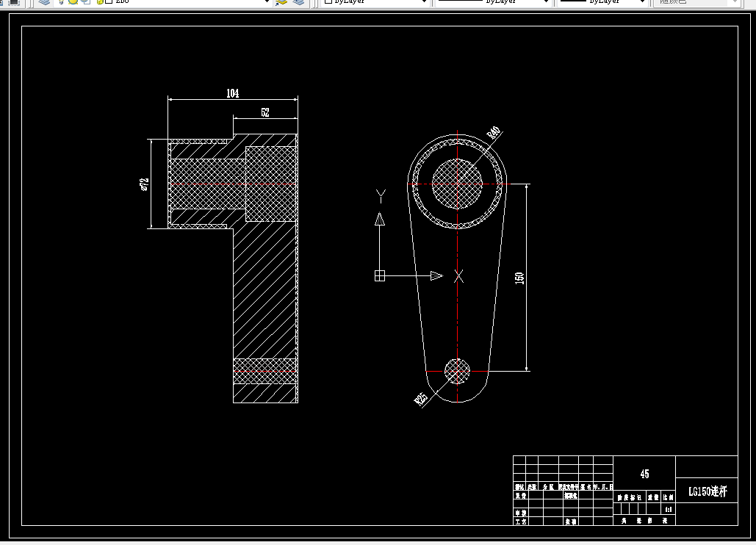
Task: Select the red vertical centerline of connecting rod
Action: tap(457, 267)
